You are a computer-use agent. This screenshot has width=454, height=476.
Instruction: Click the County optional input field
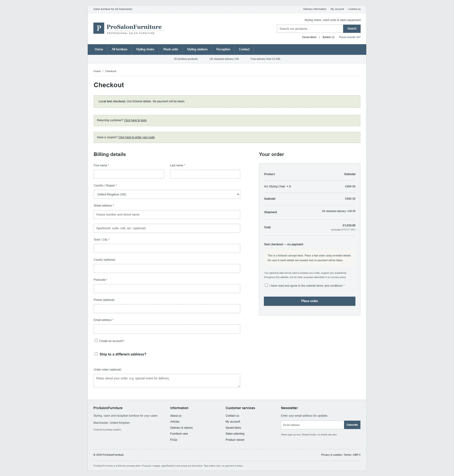(167, 268)
